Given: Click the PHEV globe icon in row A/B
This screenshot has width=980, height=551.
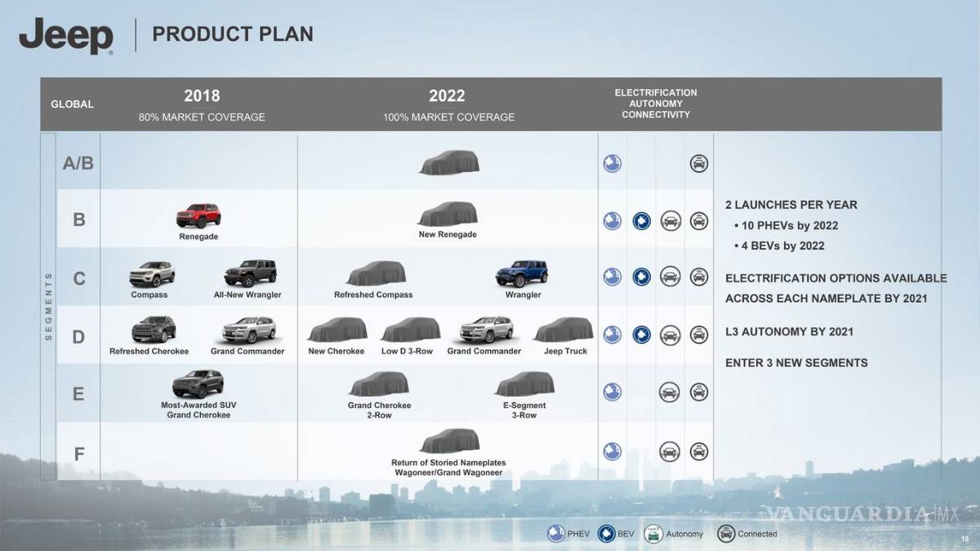Looking at the screenshot, I should (612, 163).
